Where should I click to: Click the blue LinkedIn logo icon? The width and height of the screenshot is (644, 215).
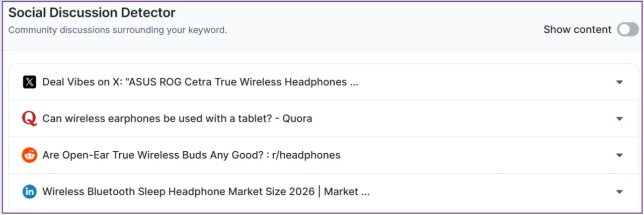pos(30,192)
